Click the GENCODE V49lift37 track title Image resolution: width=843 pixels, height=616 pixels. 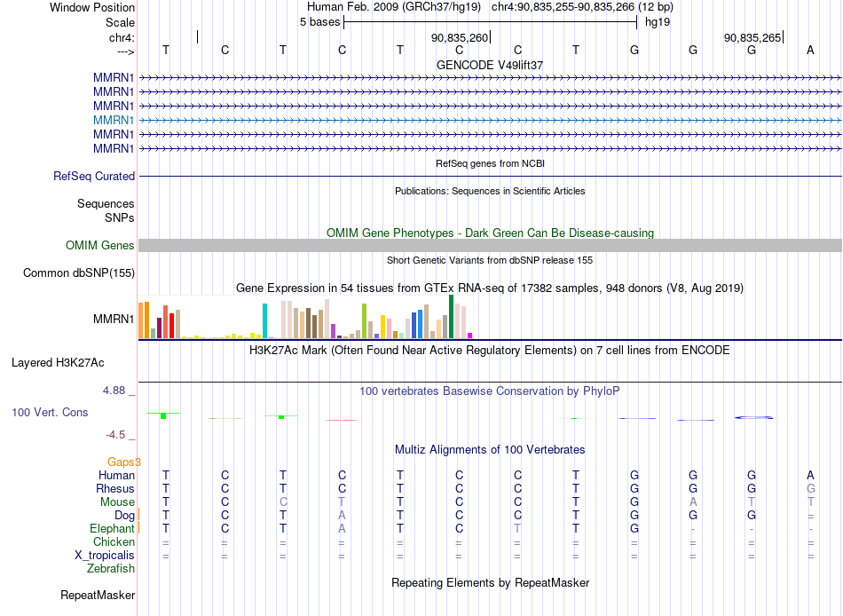[490, 65]
